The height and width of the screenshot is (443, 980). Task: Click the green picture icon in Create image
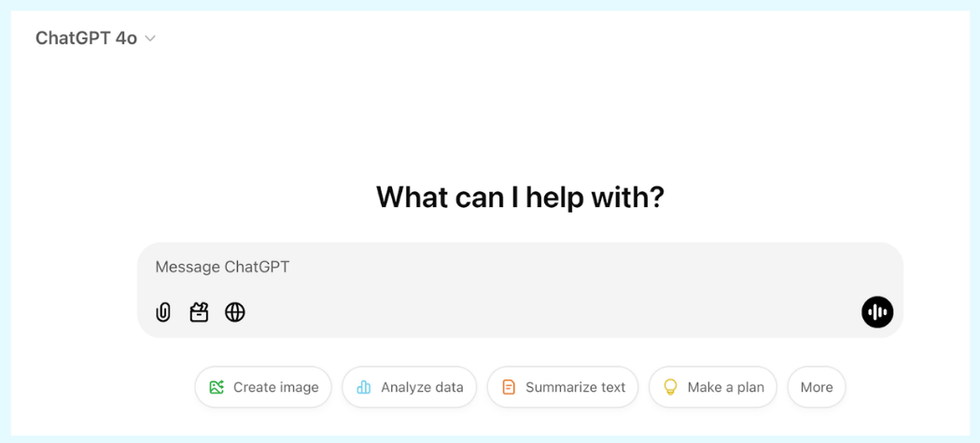217,387
